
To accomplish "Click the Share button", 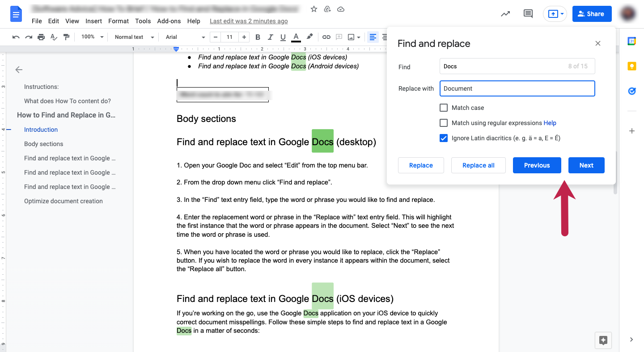I will coord(591,14).
